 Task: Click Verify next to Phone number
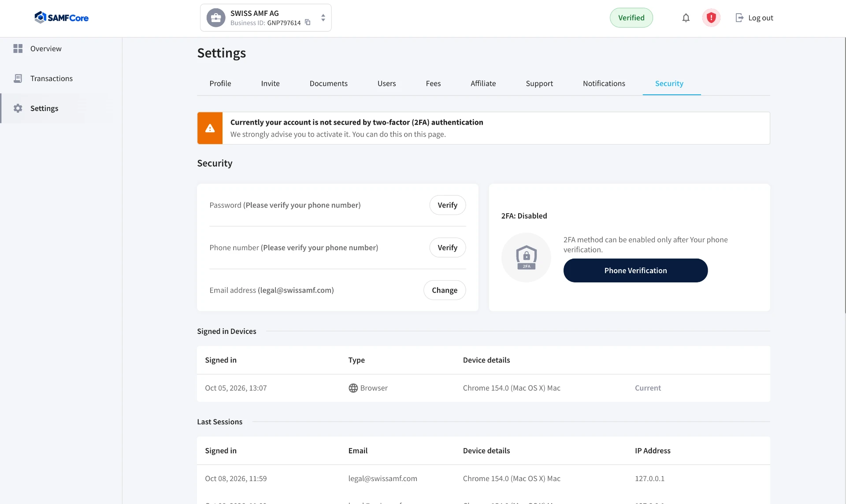coord(447,248)
